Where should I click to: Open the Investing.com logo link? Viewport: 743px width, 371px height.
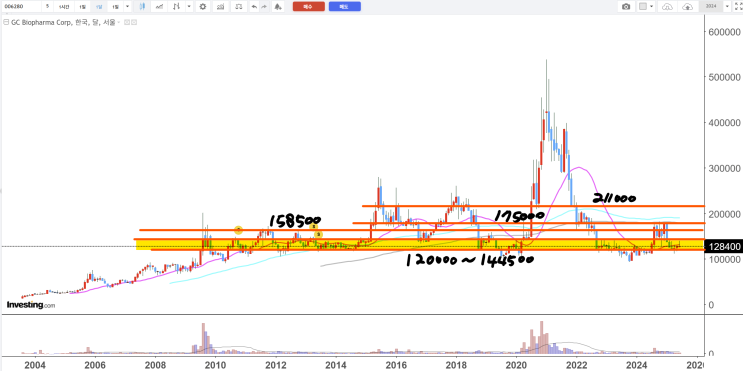[x=31, y=305]
